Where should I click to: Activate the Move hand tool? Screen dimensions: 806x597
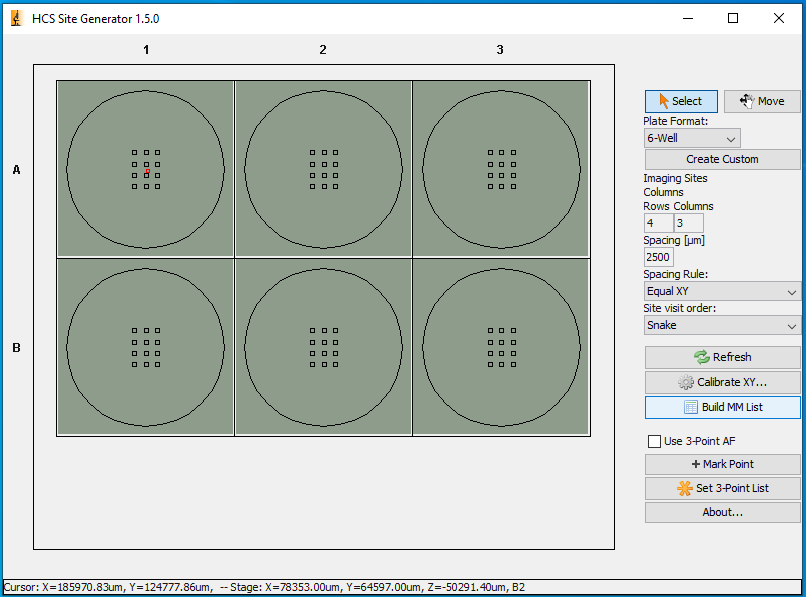coord(762,101)
